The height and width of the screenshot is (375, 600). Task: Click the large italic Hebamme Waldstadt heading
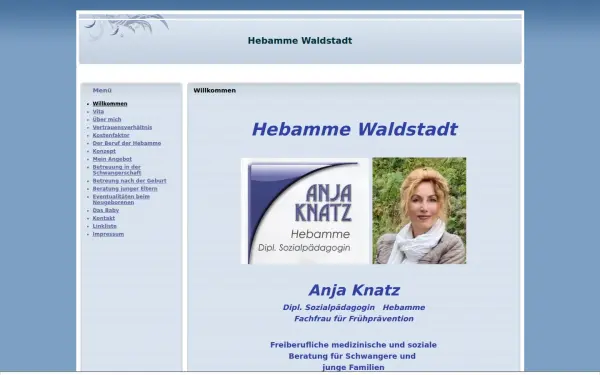click(x=354, y=129)
